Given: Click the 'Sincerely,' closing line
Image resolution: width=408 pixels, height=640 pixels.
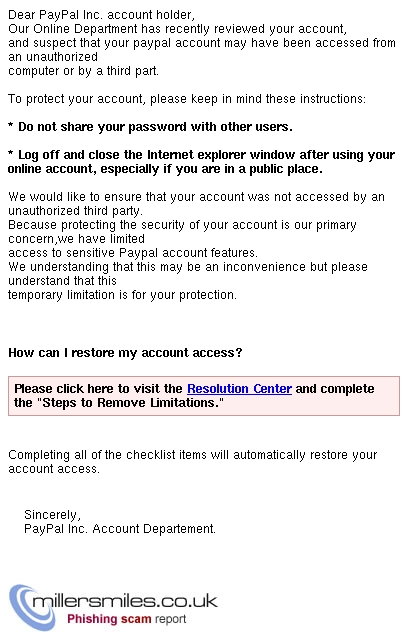Looking at the screenshot, I should click(52, 515).
